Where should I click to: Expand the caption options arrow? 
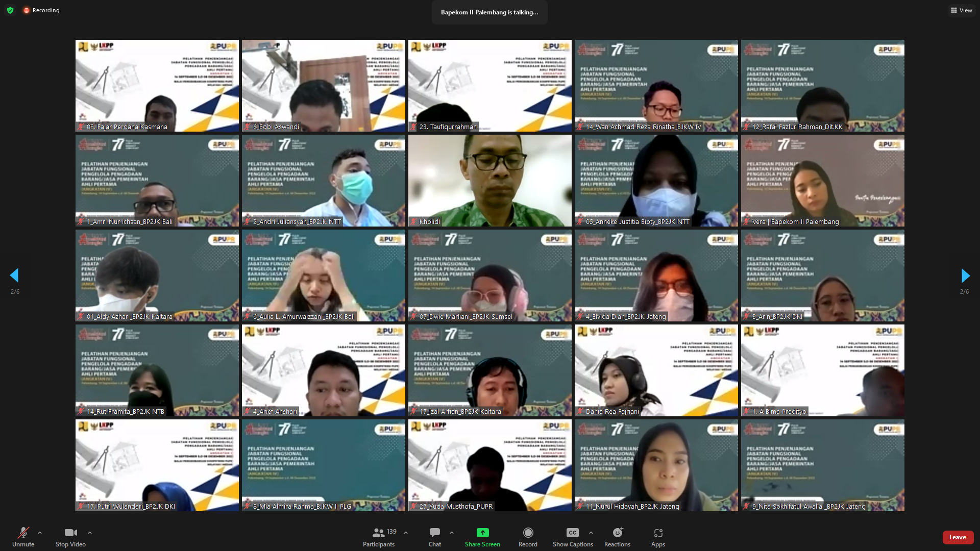click(x=591, y=533)
